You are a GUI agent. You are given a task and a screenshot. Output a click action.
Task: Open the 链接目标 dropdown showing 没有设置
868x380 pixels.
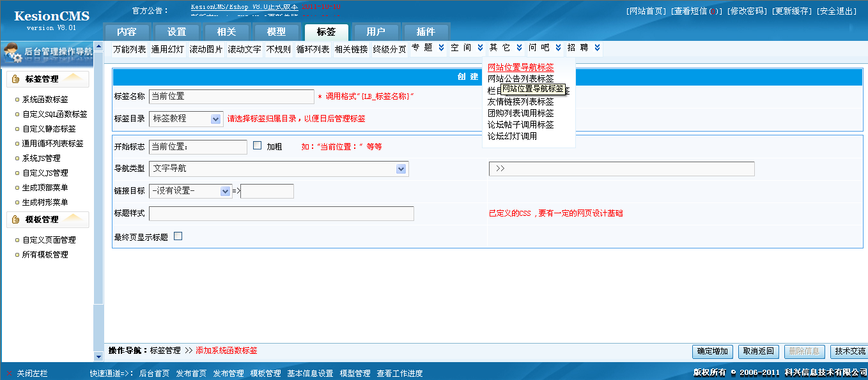[224, 191]
